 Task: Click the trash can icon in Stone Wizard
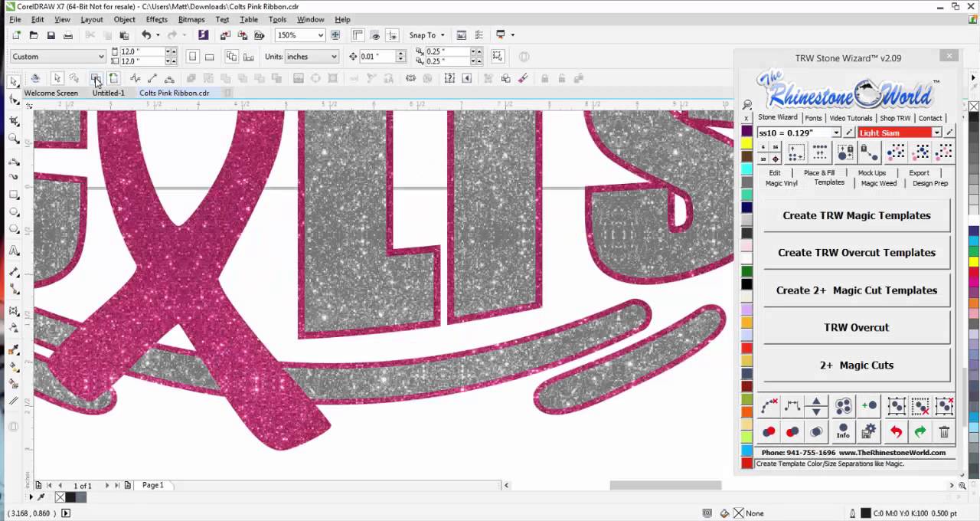[945, 432]
